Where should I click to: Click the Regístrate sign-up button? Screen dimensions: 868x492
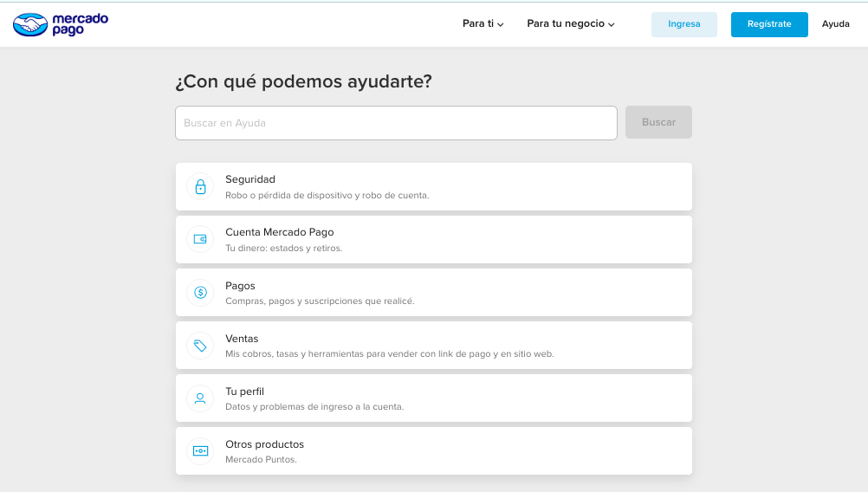coord(769,24)
